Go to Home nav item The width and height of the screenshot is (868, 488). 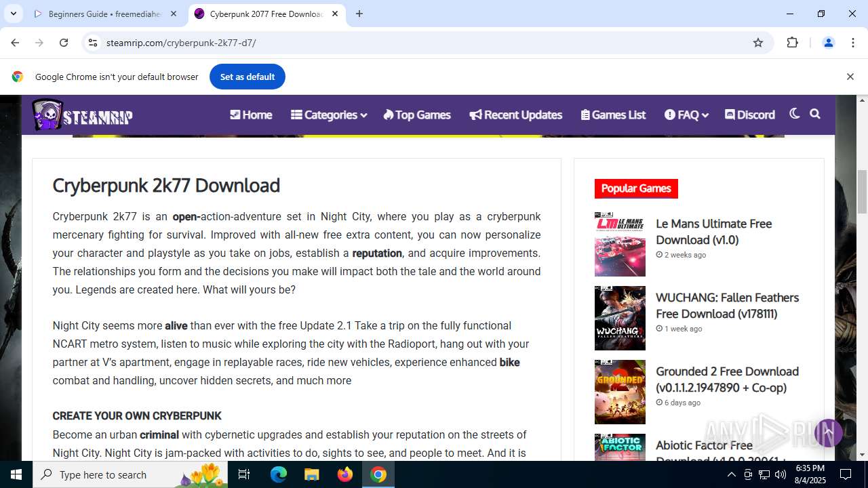[251, 115]
